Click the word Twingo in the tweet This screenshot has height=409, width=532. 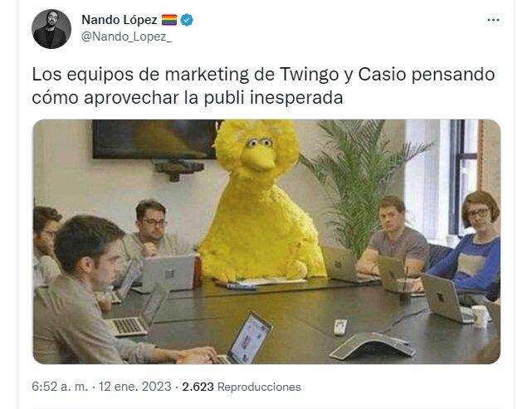coord(309,75)
